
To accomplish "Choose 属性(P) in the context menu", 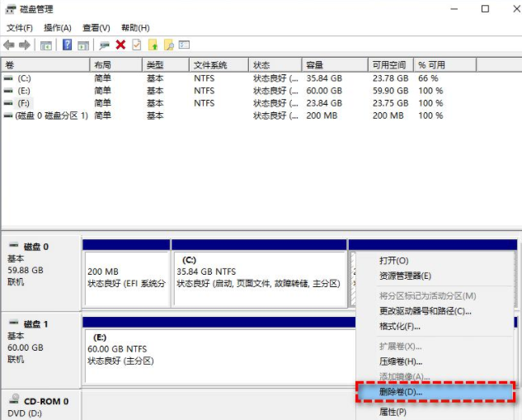I will tap(435, 412).
